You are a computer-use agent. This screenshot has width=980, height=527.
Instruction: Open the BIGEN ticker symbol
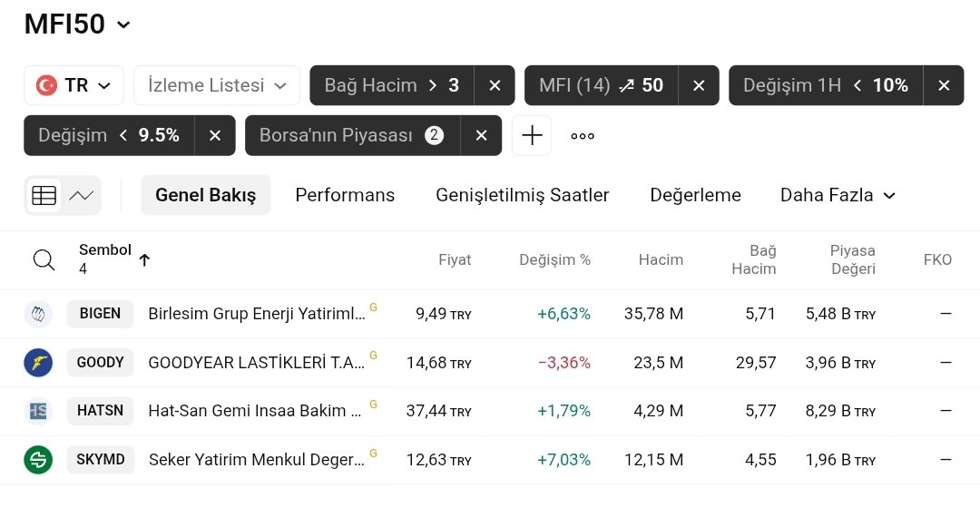[x=100, y=314]
